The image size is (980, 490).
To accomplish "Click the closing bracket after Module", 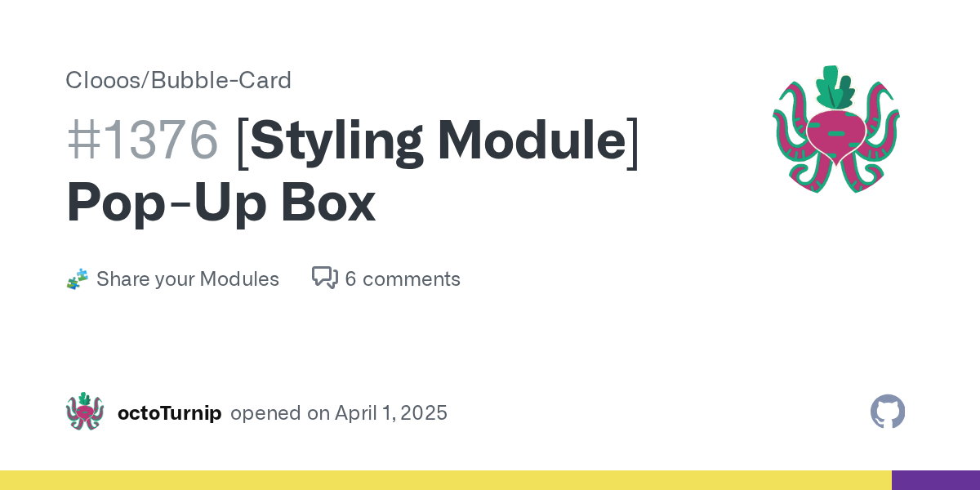I will click(633, 141).
